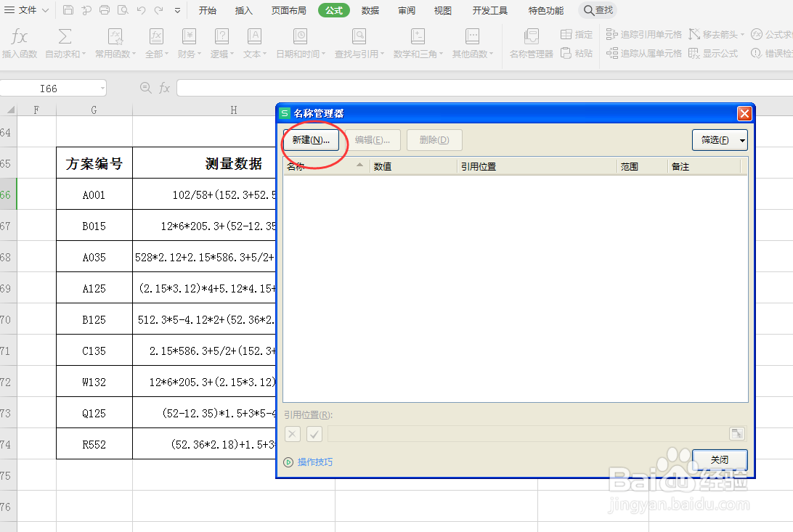Sort by the 名称 column header
The image size is (793, 532).
point(326,166)
